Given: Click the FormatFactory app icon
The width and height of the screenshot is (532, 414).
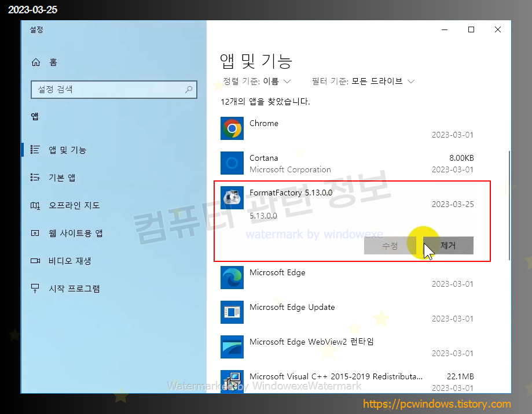Looking at the screenshot, I should click(x=232, y=198).
